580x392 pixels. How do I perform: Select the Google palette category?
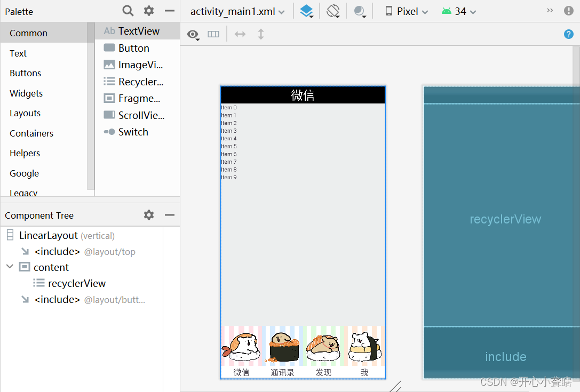pos(44,173)
